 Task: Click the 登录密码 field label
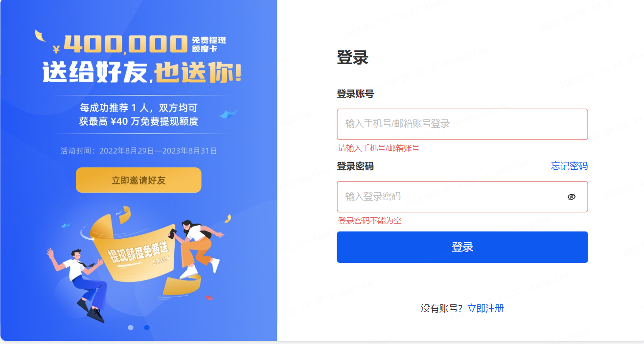pos(355,166)
